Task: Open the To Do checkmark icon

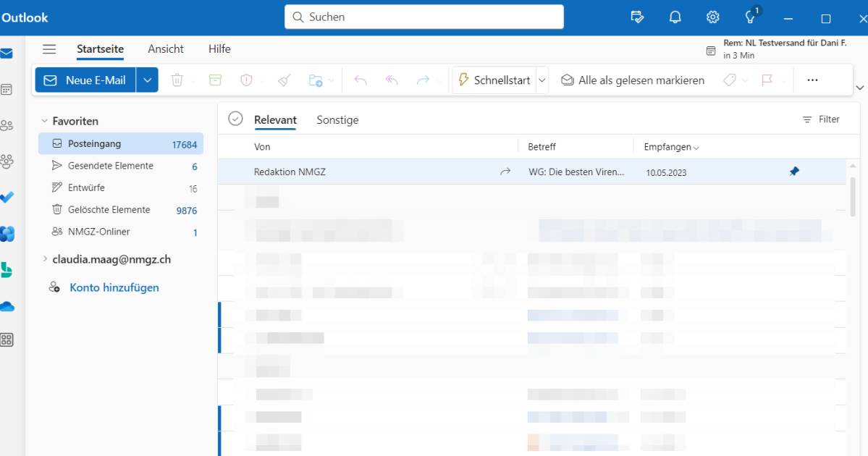Action: [11, 198]
